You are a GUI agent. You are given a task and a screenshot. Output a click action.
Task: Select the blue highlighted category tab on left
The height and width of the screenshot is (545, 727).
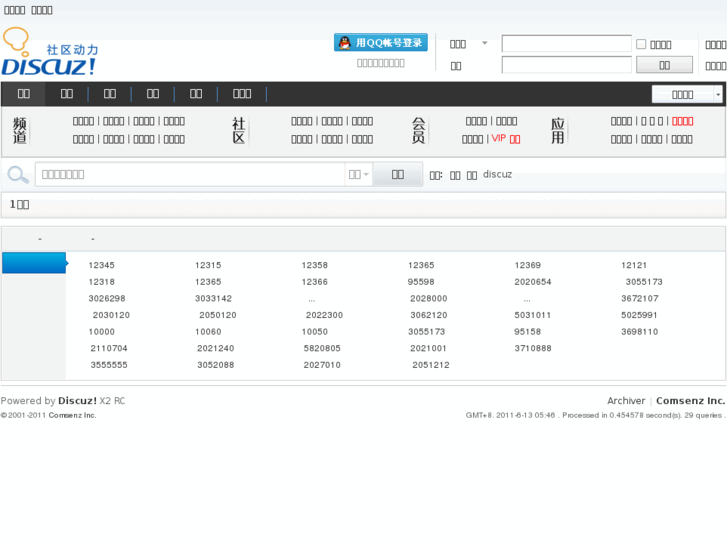click(34, 264)
